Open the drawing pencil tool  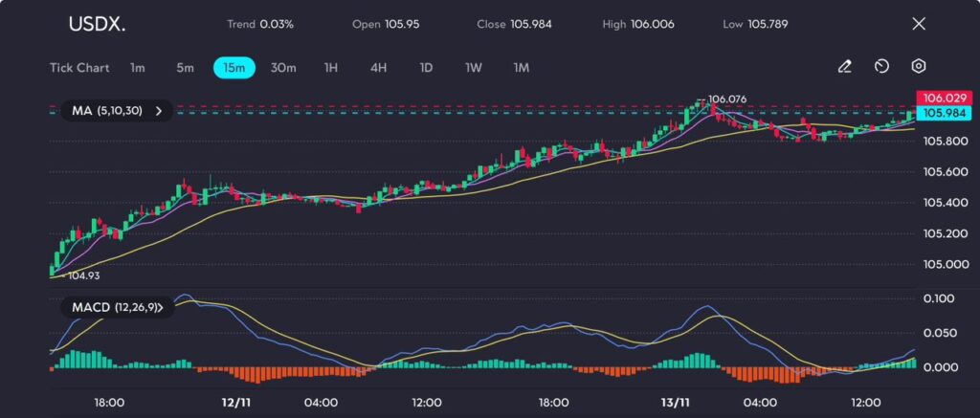click(844, 67)
